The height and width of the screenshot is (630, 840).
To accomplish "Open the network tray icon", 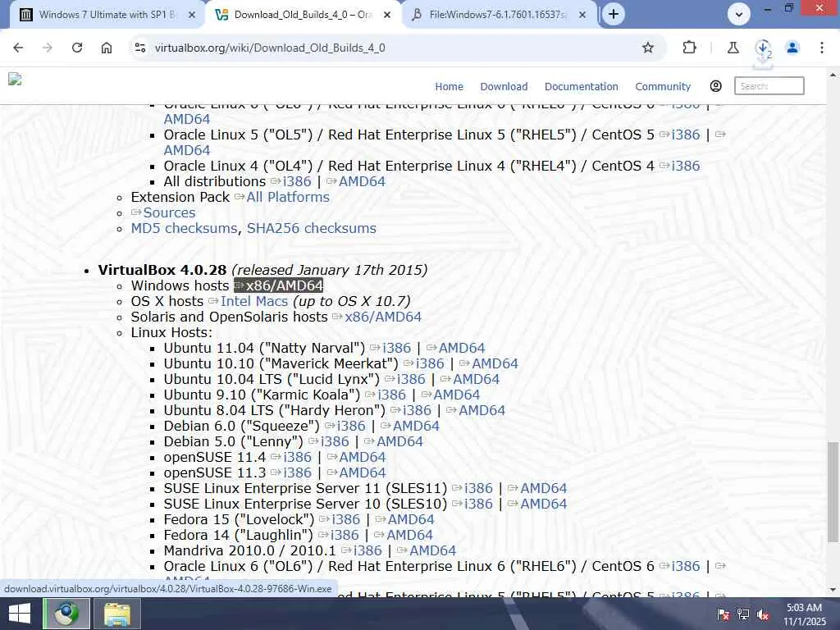I will [743, 614].
